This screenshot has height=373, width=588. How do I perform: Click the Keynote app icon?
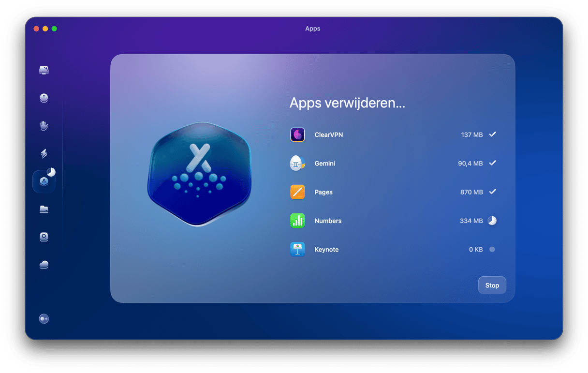click(x=297, y=250)
